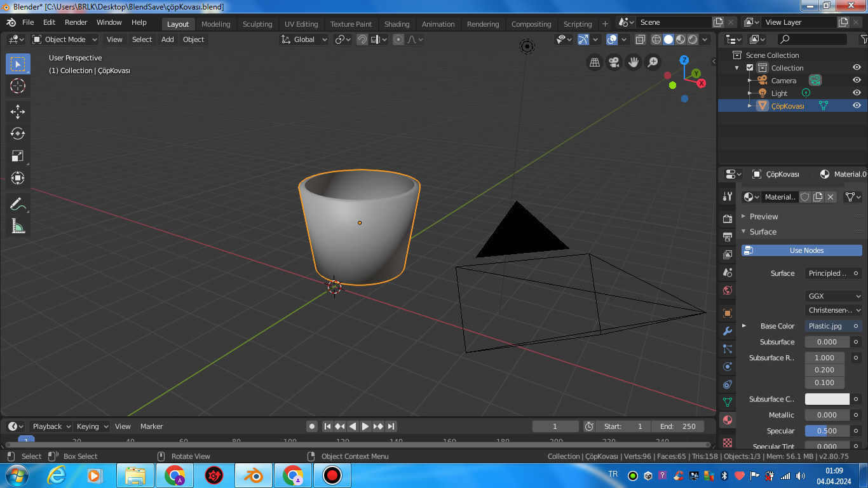Image resolution: width=868 pixels, height=488 pixels.
Task: Switch to the UV Editing workspace tab
Action: tap(301, 24)
